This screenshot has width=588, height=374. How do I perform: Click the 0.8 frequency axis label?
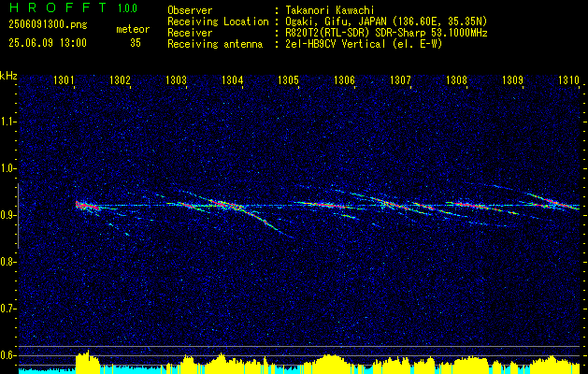8,262
